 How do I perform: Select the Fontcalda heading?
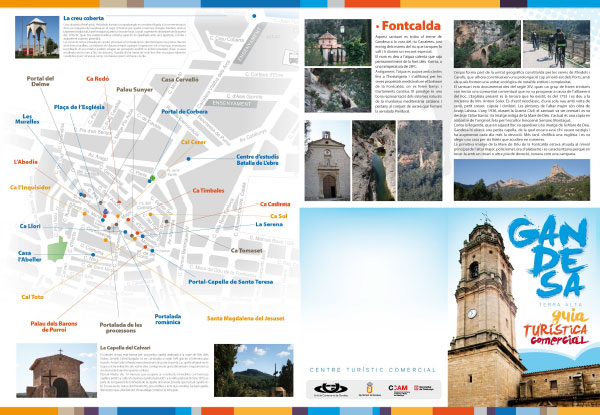[x=342, y=28]
